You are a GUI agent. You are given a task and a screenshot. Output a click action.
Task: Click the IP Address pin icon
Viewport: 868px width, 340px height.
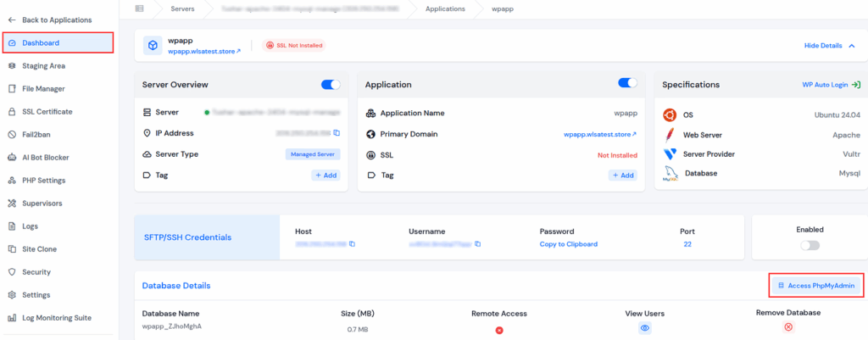coord(147,133)
